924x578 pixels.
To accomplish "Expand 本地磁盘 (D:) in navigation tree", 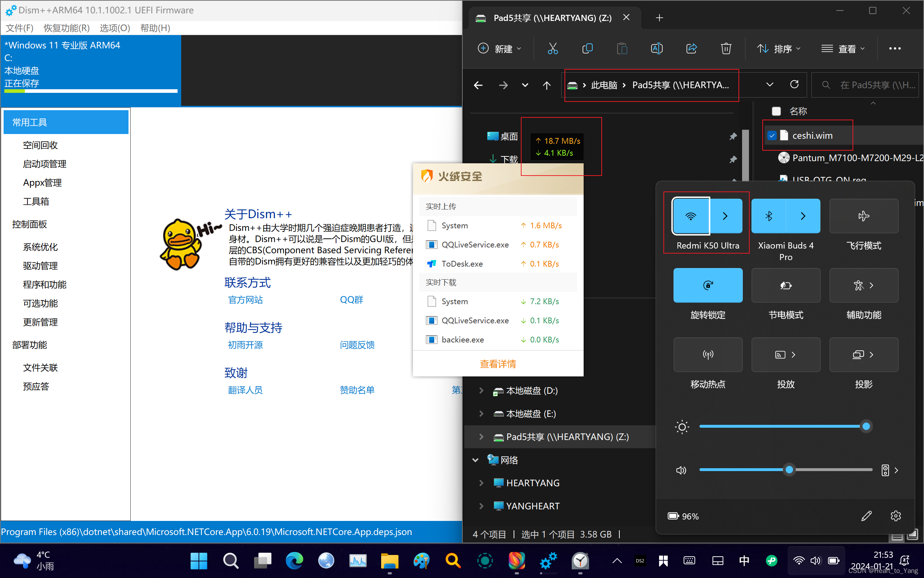I will [x=481, y=391].
